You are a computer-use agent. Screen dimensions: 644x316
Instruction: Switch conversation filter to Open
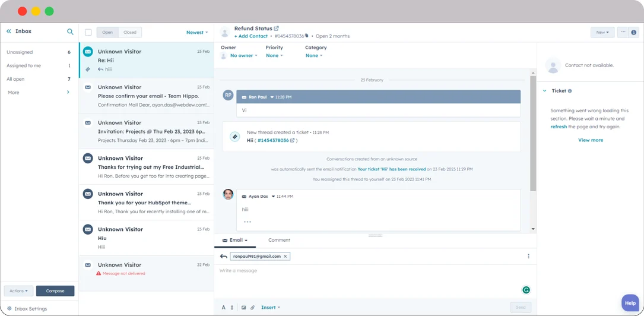pos(107,33)
